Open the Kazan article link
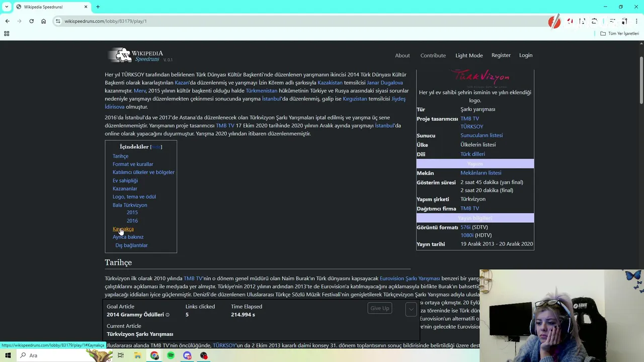644x362 pixels. point(182,82)
